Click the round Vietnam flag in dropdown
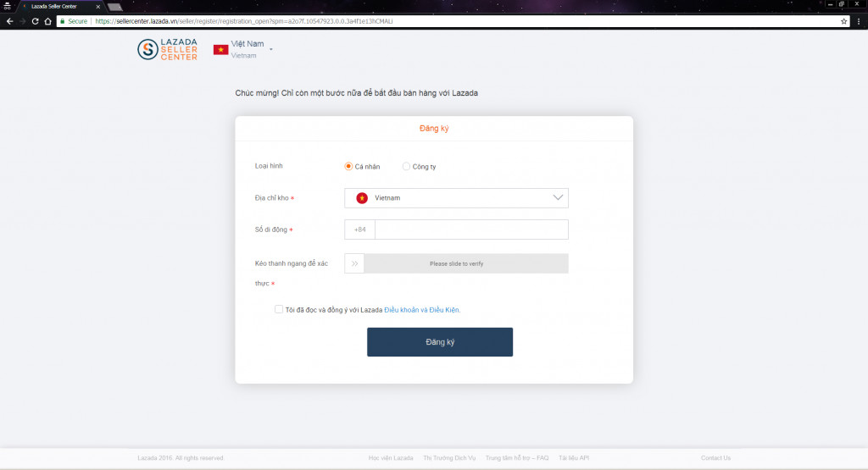 click(362, 198)
